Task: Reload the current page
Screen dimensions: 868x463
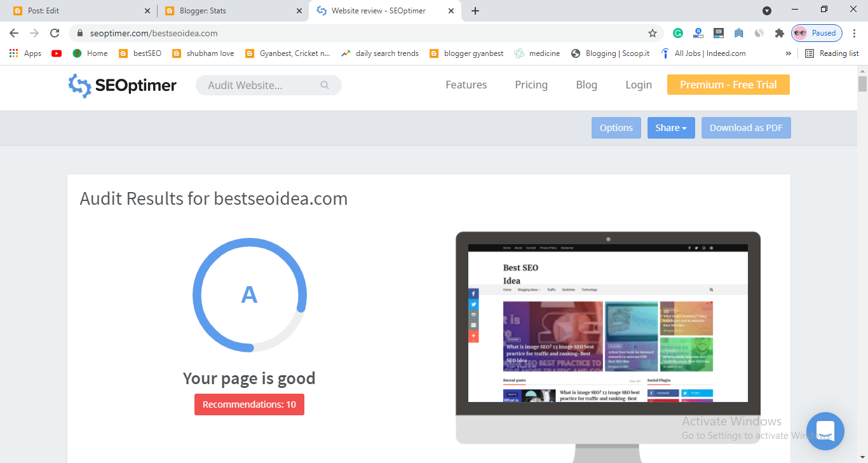Action: click(55, 33)
